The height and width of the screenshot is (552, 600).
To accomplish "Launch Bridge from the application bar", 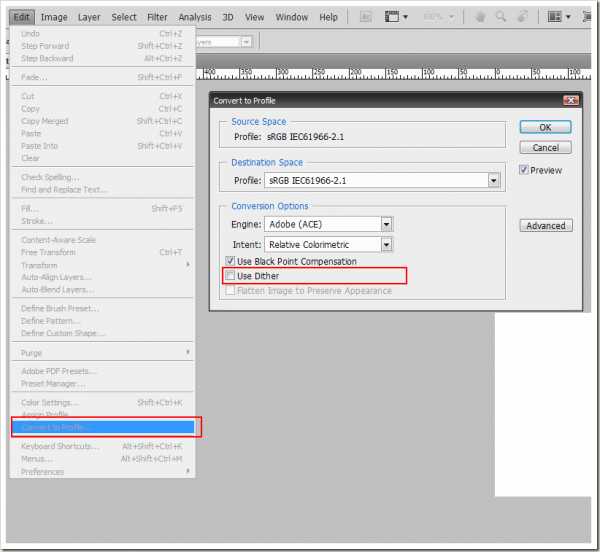I will coord(366,17).
